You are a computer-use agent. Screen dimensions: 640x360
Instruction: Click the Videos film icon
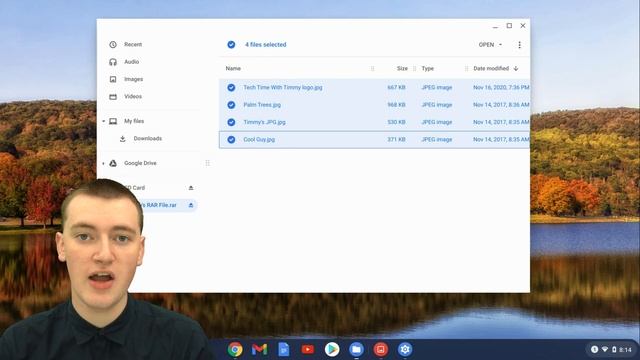(x=113, y=97)
